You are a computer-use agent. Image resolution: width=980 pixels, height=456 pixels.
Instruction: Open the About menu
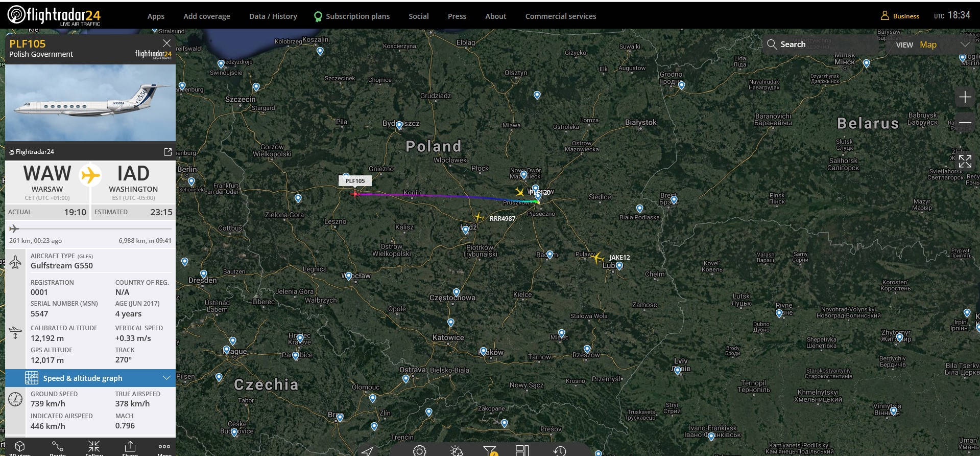pyautogui.click(x=496, y=16)
